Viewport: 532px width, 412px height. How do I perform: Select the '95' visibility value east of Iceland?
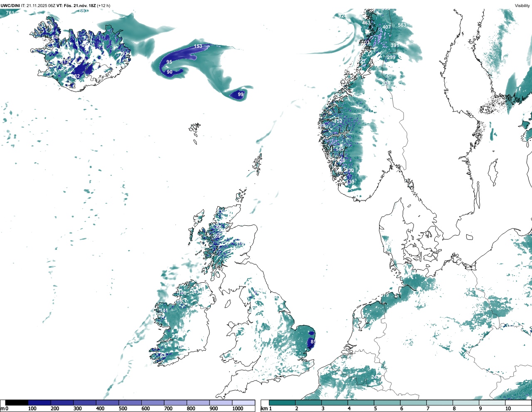coord(169,62)
